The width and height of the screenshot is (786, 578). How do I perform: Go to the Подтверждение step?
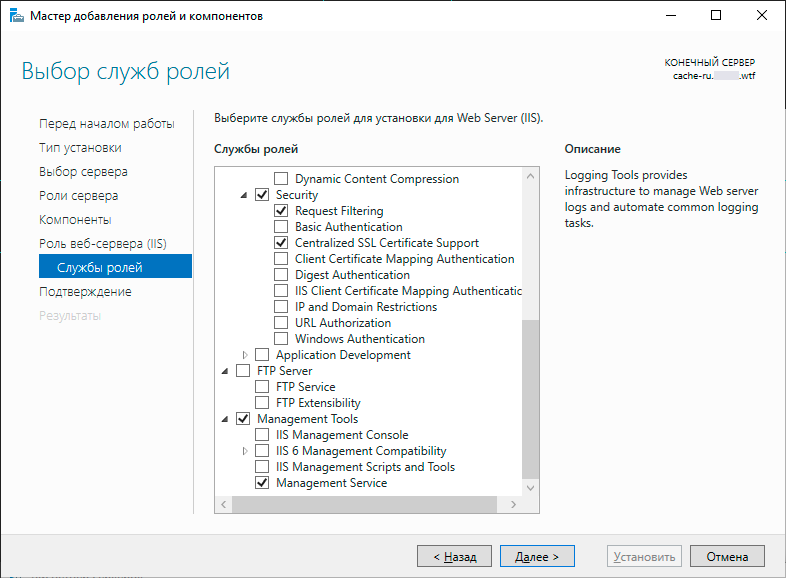click(85, 292)
